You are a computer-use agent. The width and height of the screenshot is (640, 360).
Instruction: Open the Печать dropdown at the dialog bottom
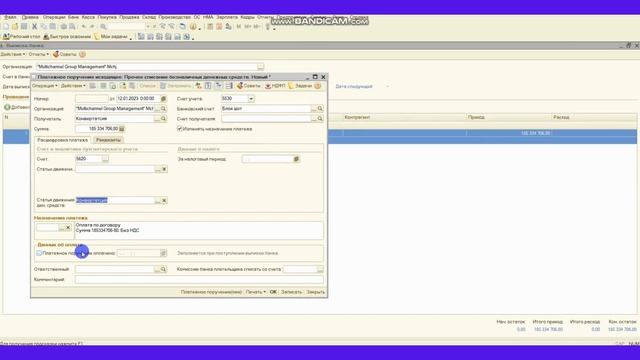click(x=256, y=292)
